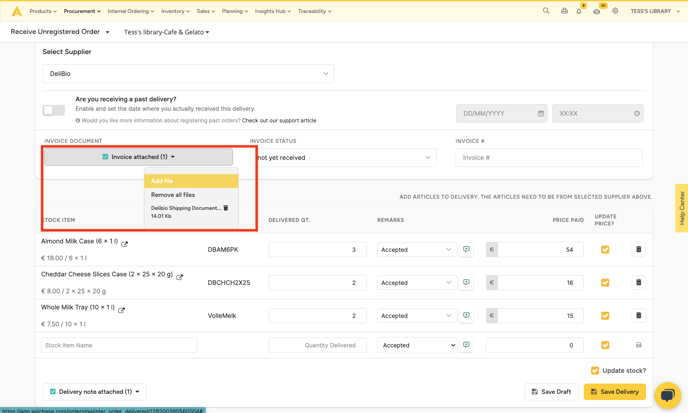688x413 pixels.
Task: Toggle the Update stock checkbox
Action: (x=595, y=370)
